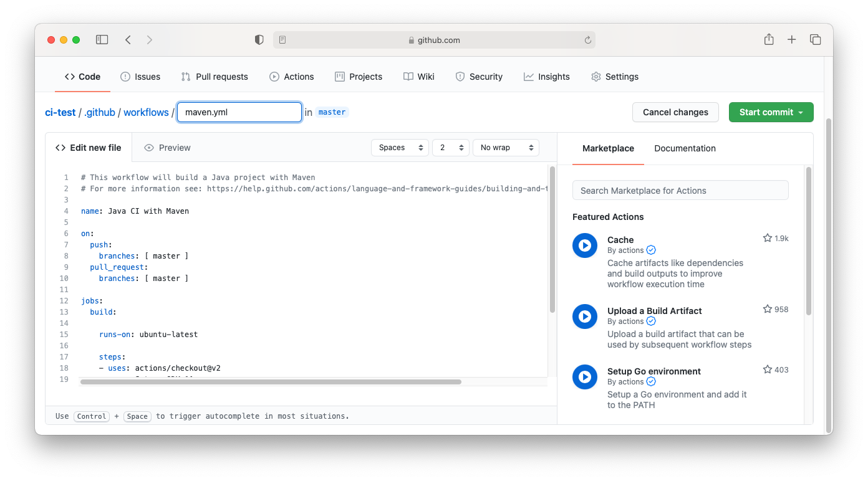Star the Upload a Build Artifact action

coord(767,309)
